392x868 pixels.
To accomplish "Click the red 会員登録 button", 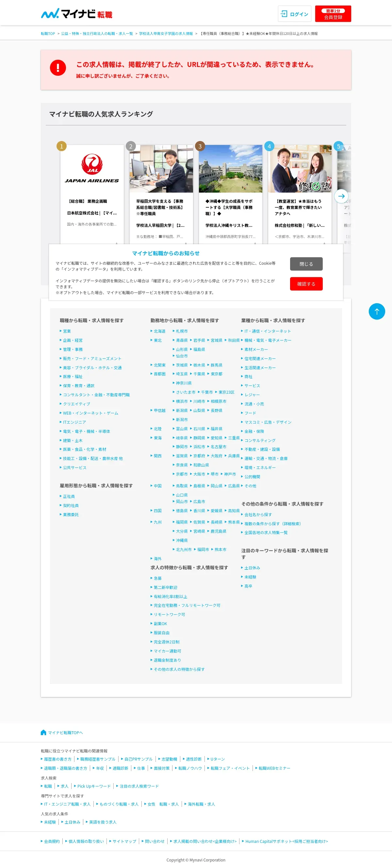I will click(333, 14).
